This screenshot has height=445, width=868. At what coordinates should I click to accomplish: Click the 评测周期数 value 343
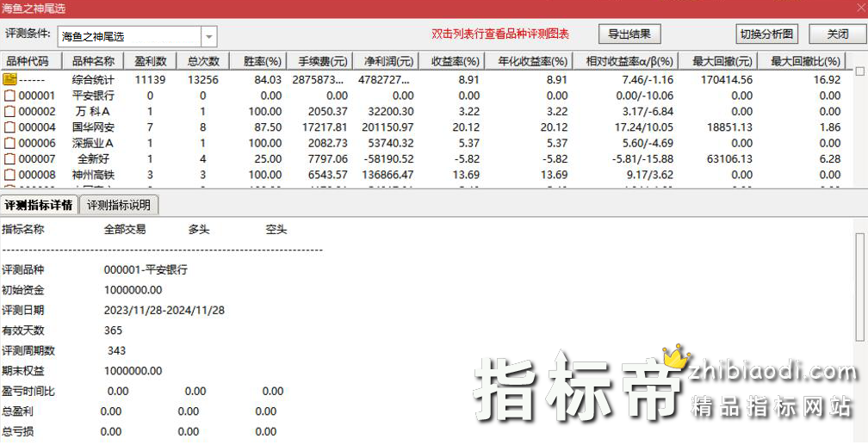pos(117,350)
